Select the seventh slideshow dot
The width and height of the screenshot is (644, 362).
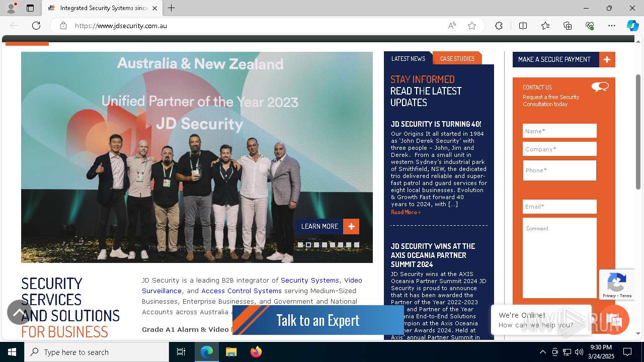point(349,245)
